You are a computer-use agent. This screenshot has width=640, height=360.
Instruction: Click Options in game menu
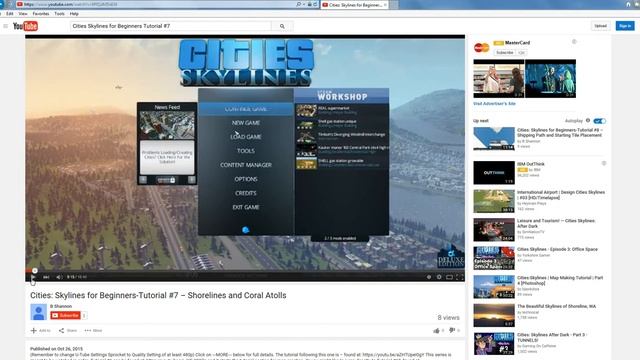246,179
